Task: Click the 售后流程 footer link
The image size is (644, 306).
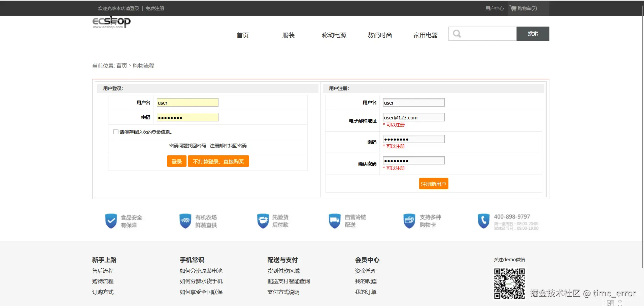Action: [x=103, y=271]
